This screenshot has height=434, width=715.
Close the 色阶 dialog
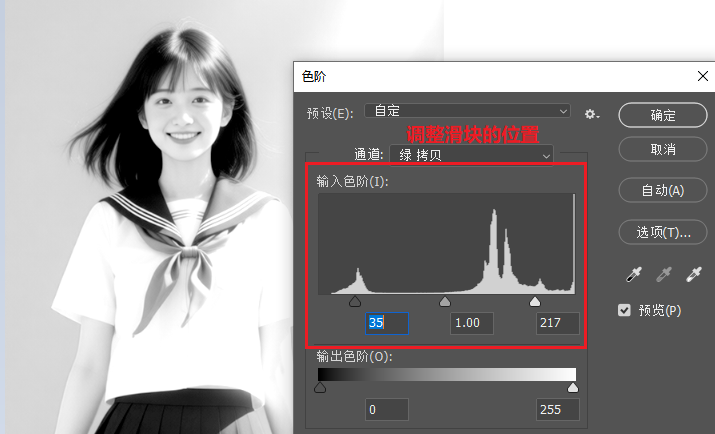tap(703, 76)
